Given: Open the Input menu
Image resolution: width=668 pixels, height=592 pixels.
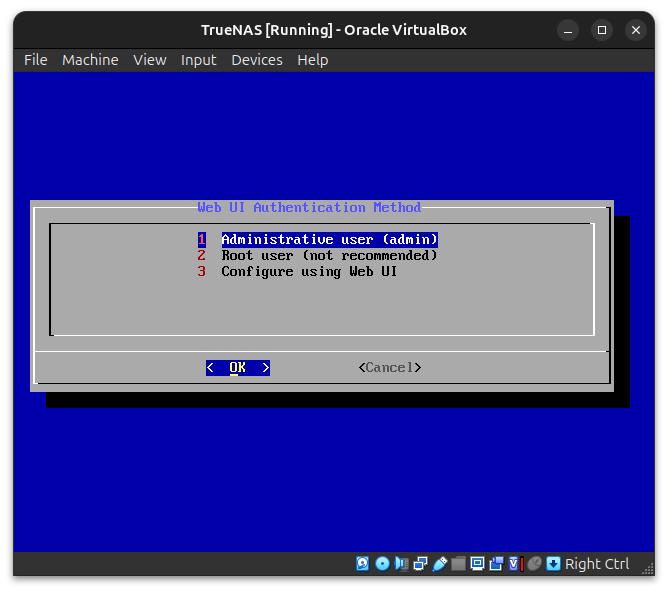Looking at the screenshot, I should tap(198, 60).
